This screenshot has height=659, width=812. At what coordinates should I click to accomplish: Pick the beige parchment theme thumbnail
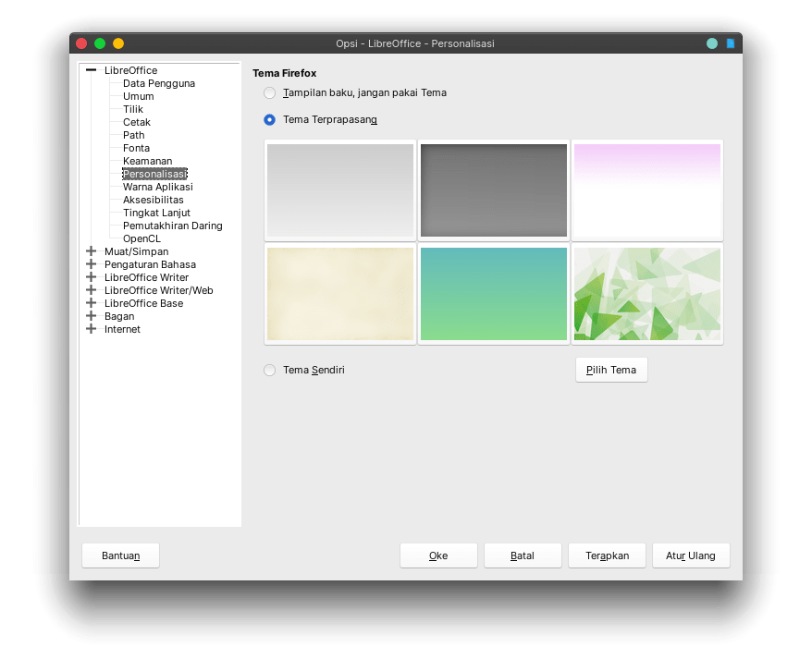coord(340,294)
